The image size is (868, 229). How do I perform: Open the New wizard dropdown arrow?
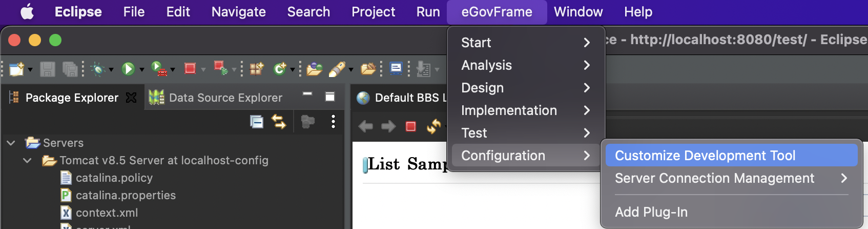(30, 70)
